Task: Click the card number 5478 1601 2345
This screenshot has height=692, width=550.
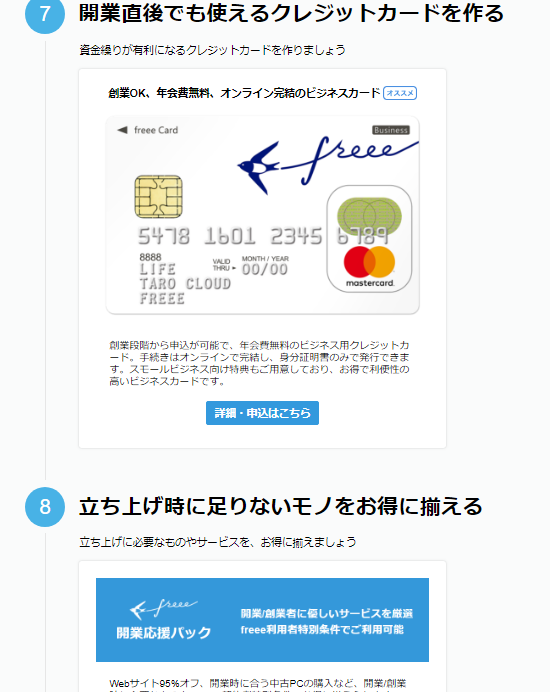Action: coord(230,236)
